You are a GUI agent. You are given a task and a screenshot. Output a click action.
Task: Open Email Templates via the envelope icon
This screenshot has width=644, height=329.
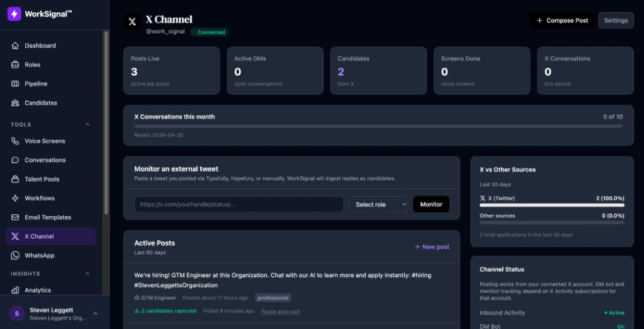15,218
